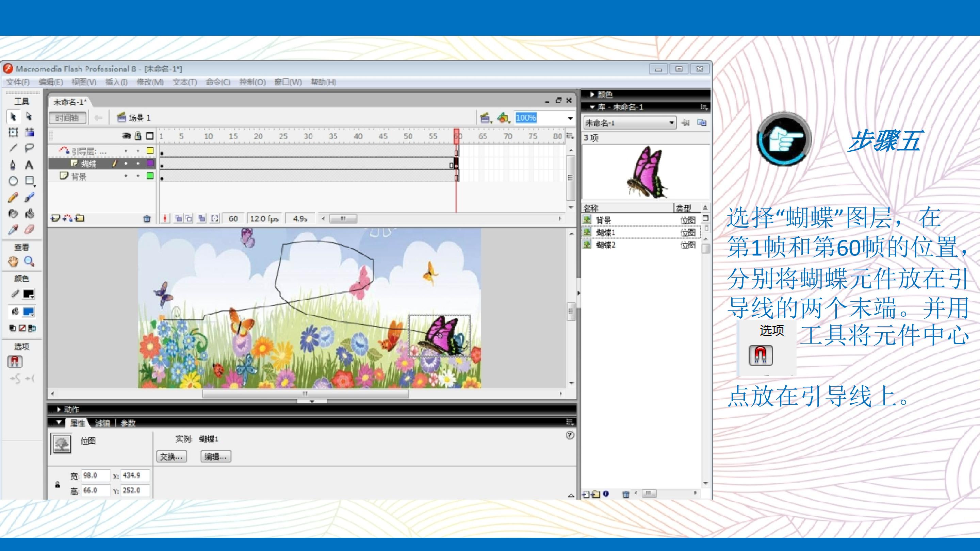
Task: Click the 交换... button
Action: click(x=171, y=456)
